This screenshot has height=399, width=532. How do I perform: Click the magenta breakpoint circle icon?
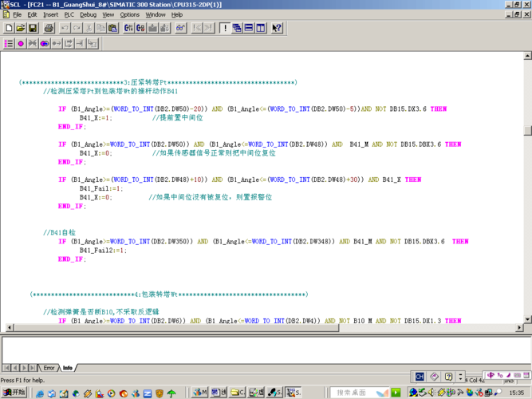(22, 44)
